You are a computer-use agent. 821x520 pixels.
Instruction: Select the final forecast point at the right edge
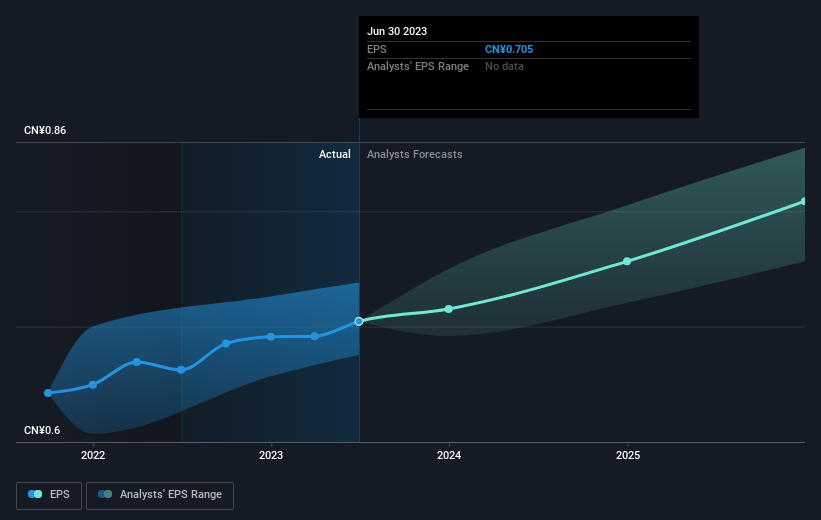tap(804, 202)
